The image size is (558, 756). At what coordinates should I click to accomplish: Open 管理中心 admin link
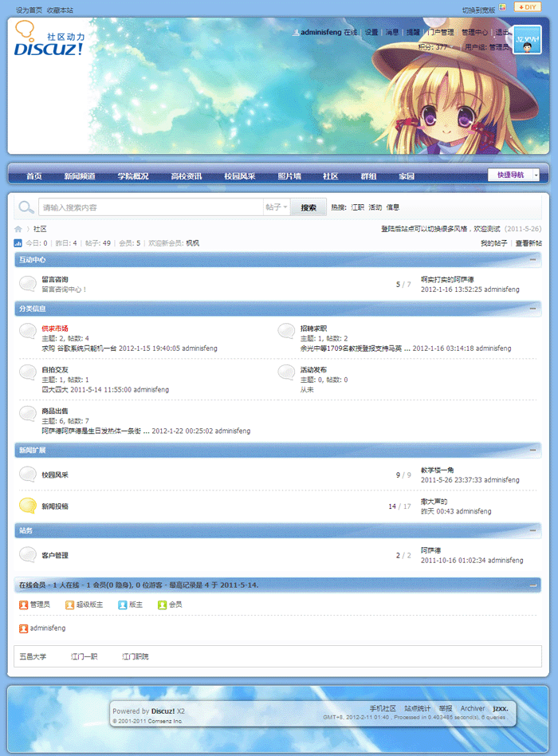pyautogui.click(x=474, y=33)
